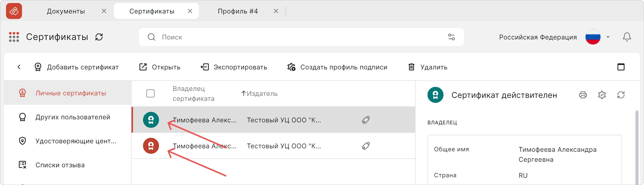Click the Сертификат действителен heading
The width and height of the screenshot is (644, 185).
pos(504,95)
